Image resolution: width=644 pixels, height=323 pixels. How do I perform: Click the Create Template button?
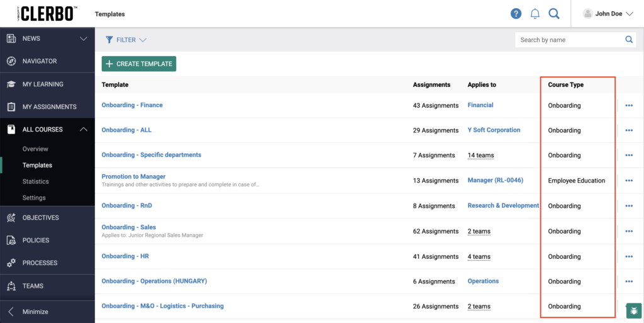(139, 64)
